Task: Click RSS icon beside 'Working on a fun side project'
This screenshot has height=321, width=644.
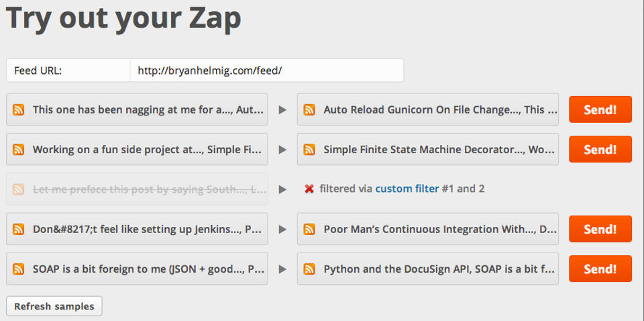Action: click(x=19, y=150)
